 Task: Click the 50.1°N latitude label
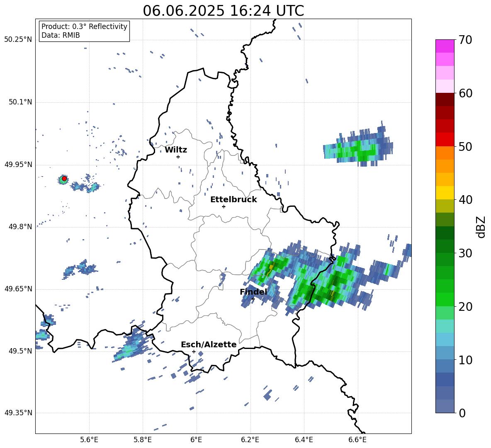(x=21, y=102)
